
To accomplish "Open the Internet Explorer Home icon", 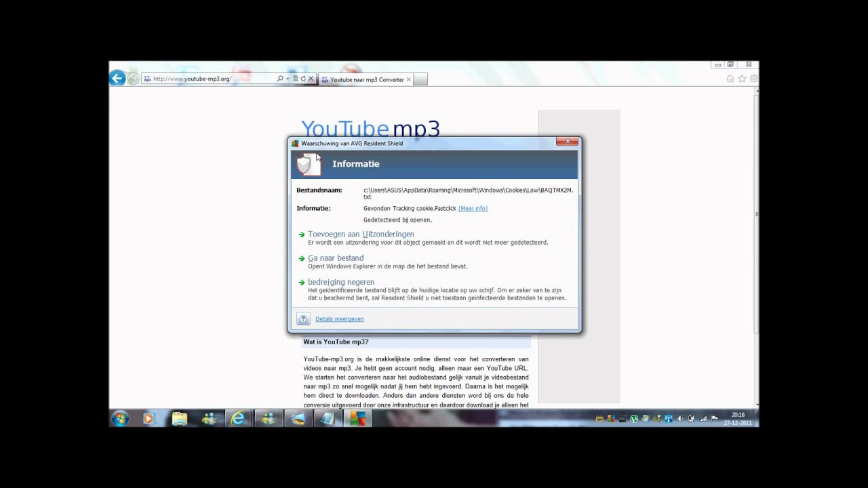I will tap(730, 79).
